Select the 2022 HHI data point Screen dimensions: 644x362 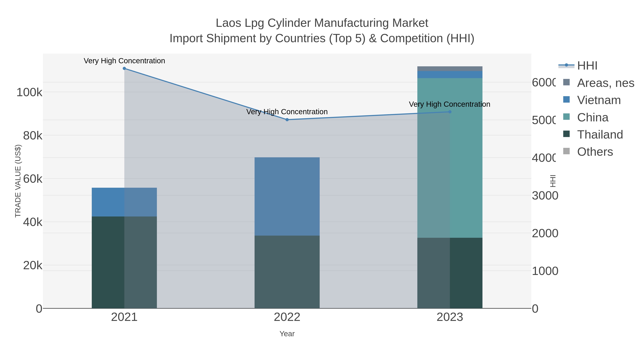[287, 120]
